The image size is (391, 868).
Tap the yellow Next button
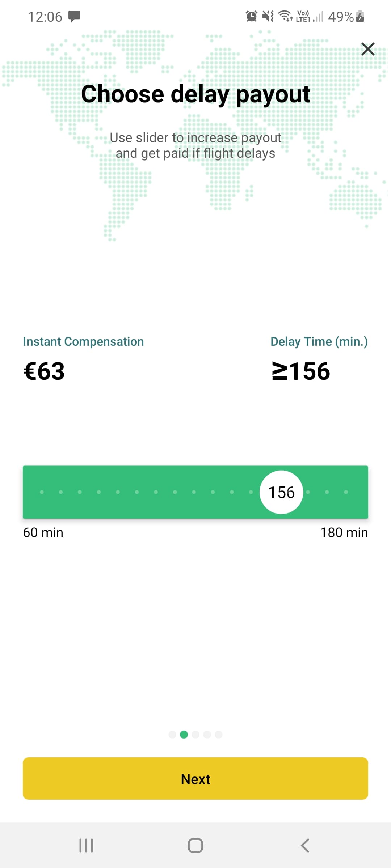click(x=195, y=778)
